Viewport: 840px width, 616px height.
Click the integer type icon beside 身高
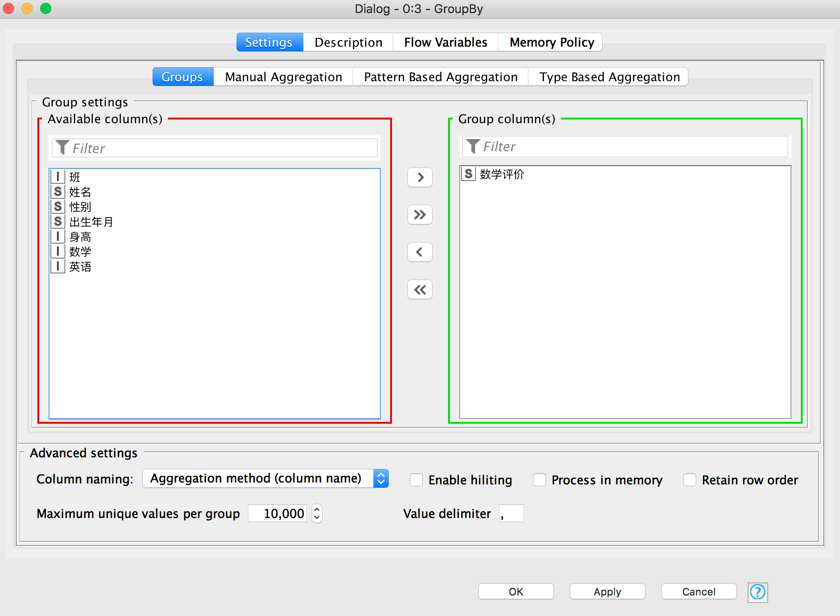click(x=57, y=237)
